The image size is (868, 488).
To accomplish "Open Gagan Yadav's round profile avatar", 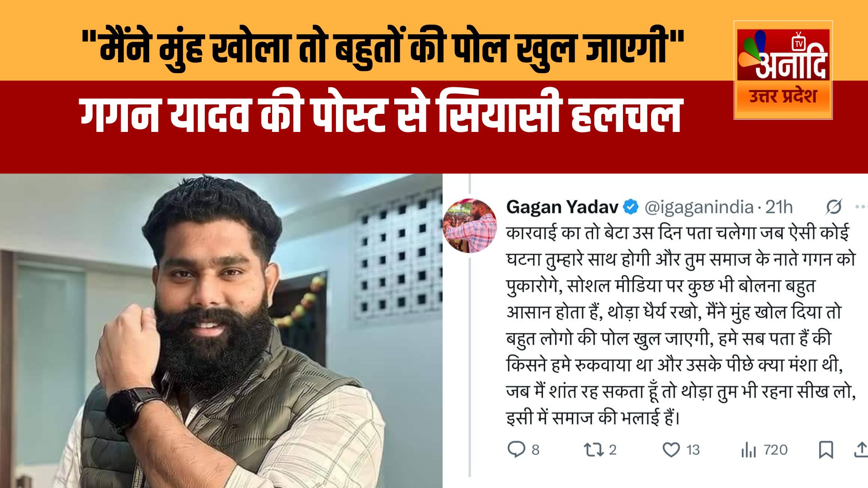I will (x=470, y=225).
